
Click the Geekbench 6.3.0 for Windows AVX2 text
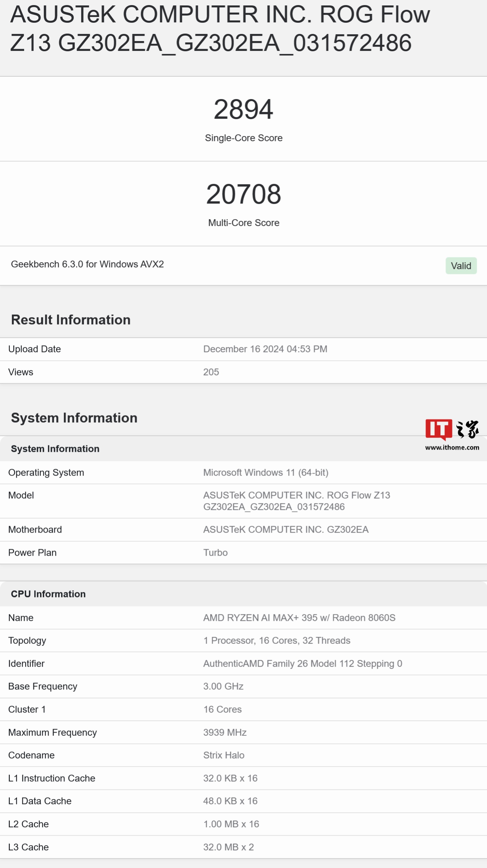(x=87, y=264)
